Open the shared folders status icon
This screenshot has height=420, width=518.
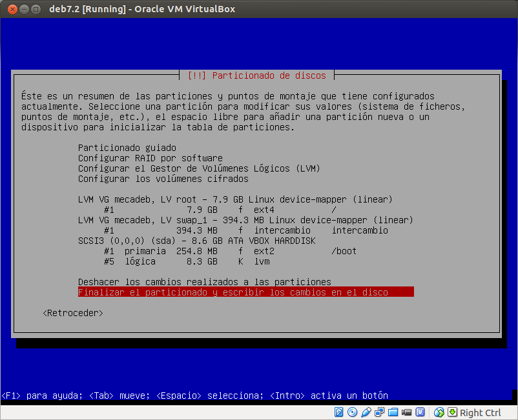[392, 412]
